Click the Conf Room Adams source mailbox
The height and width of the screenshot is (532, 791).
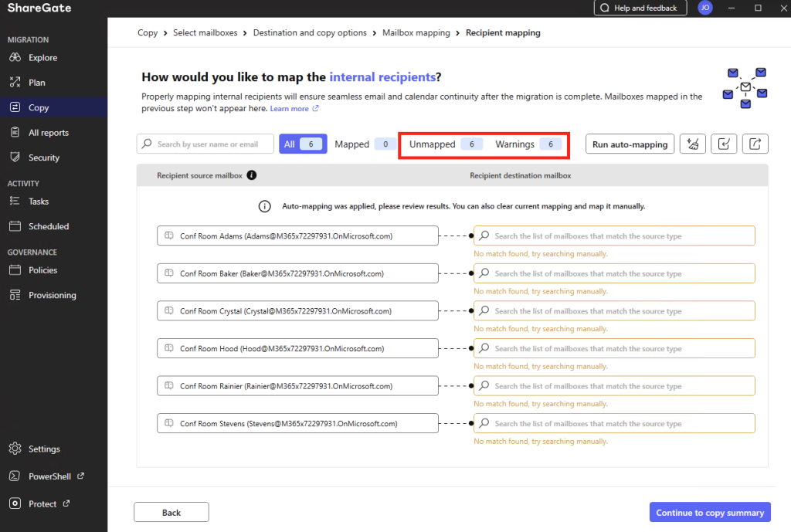pyautogui.click(x=297, y=236)
